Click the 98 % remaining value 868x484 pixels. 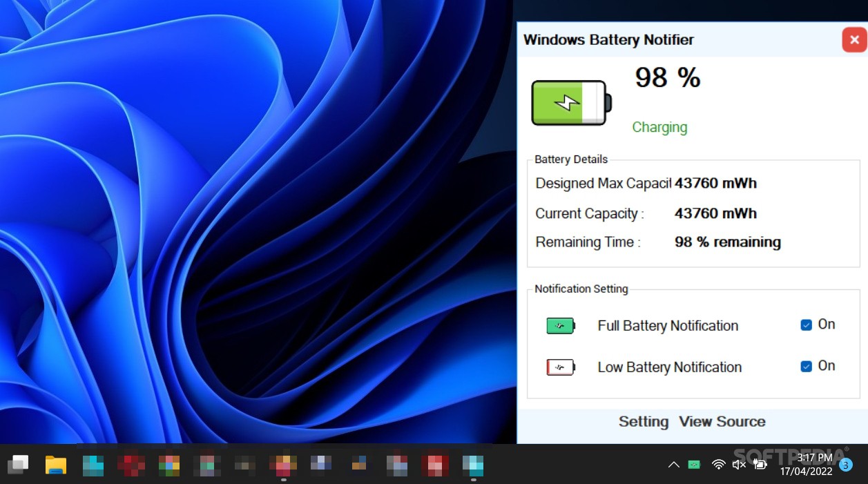point(728,242)
